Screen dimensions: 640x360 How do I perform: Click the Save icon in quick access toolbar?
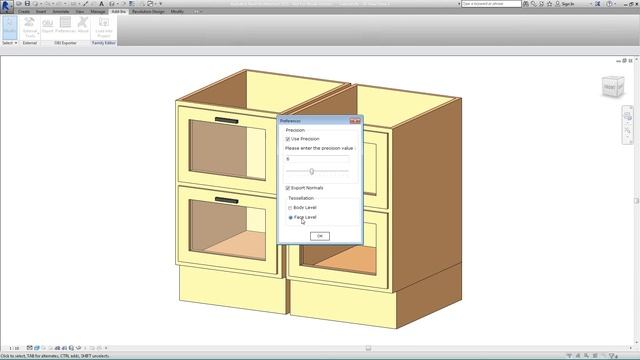point(27,4)
